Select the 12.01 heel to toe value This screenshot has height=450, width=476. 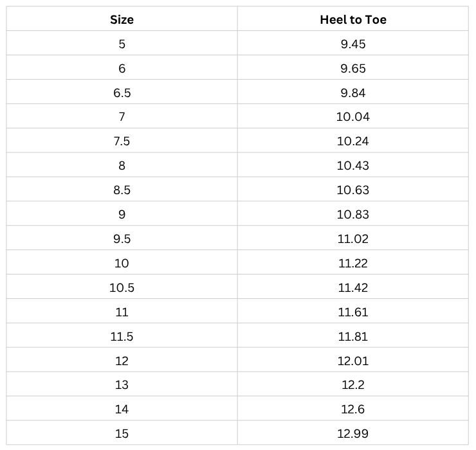(353, 361)
